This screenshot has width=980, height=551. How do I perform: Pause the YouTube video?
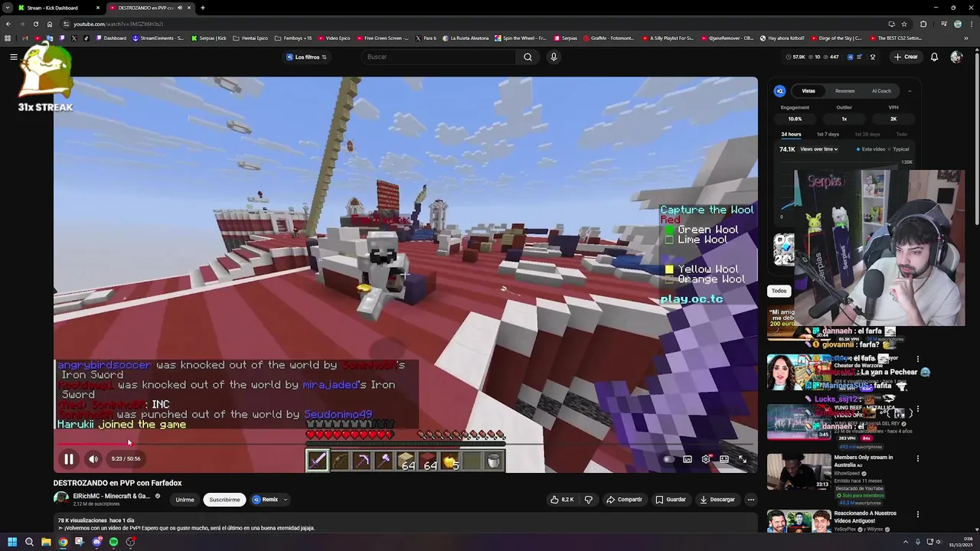(x=68, y=459)
